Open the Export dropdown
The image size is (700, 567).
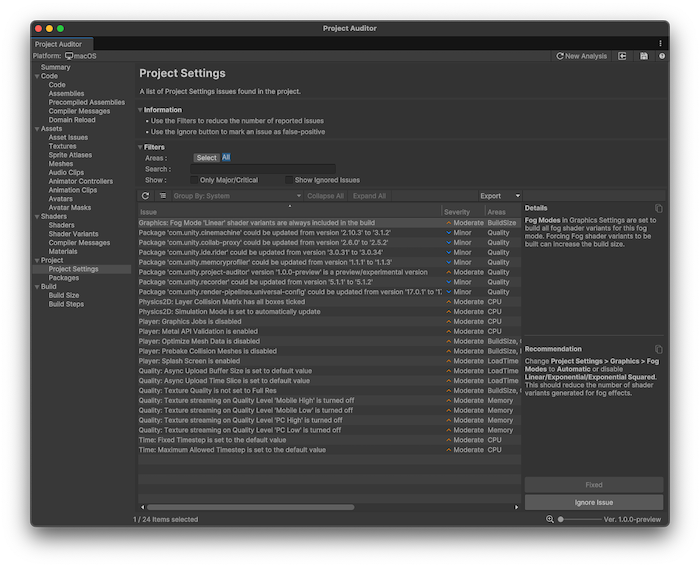[499, 196]
